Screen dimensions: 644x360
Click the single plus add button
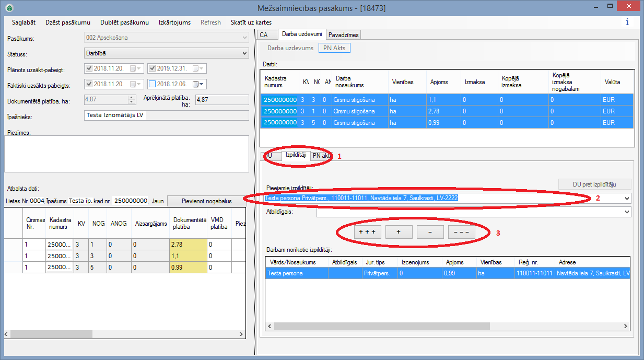[399, 232]
